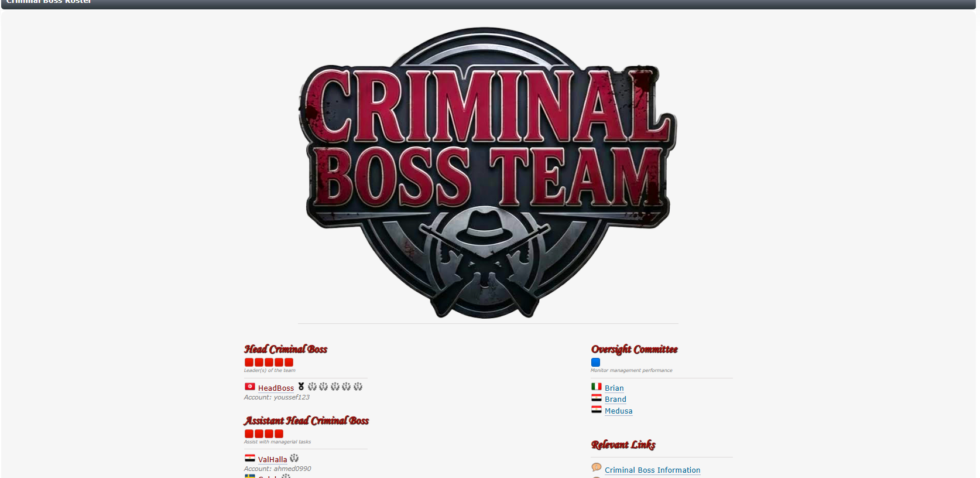Click the Oversight Committee heading
The width and height of the screenshot is (980, 478).
[635, 349]
